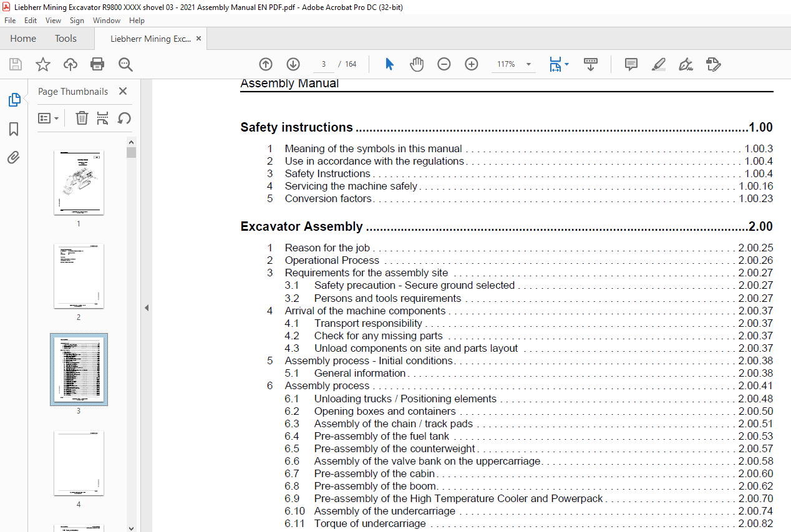This screenshot has height=532, width=791.
Task: Click 'Excavator Assembly' heading entry
Action: tap(302, 226)
